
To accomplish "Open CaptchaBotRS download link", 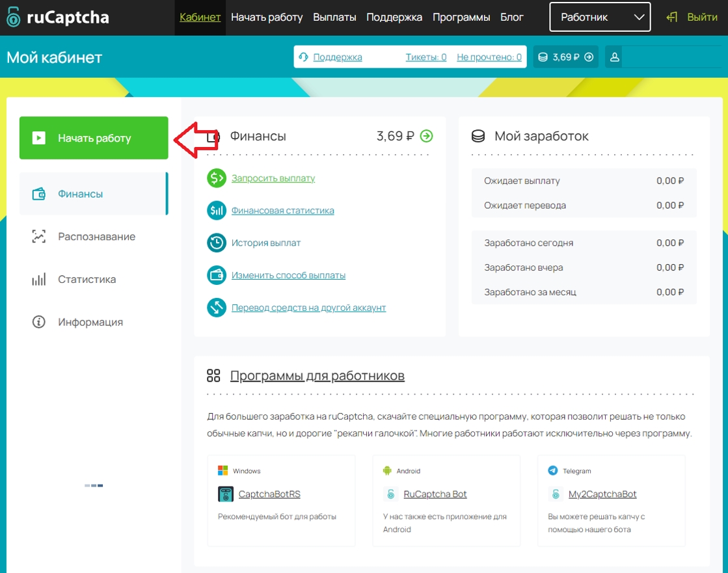I will click(269, 494).
